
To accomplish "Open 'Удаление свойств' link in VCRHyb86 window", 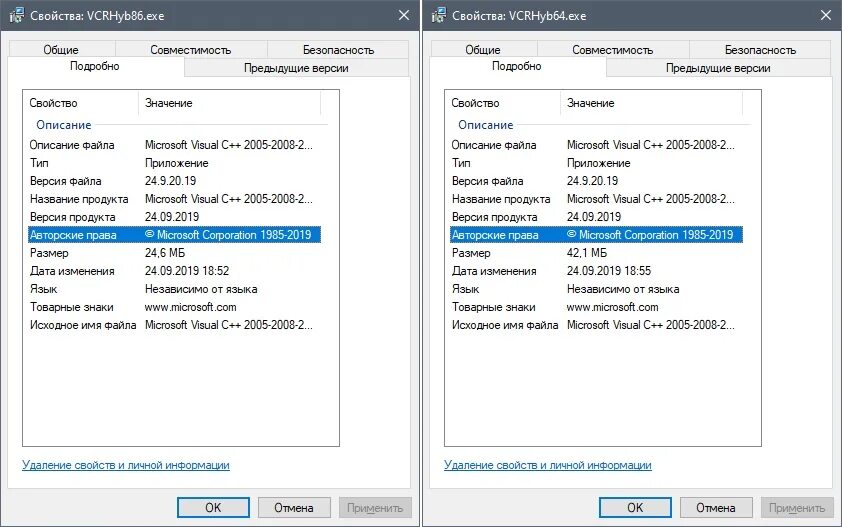I will [x=126, y=465].
